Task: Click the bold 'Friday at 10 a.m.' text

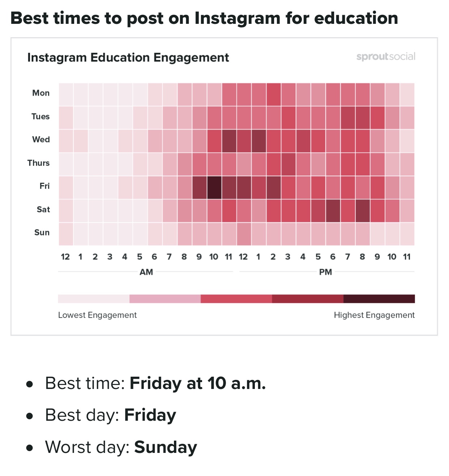Action: coord(198,383)
